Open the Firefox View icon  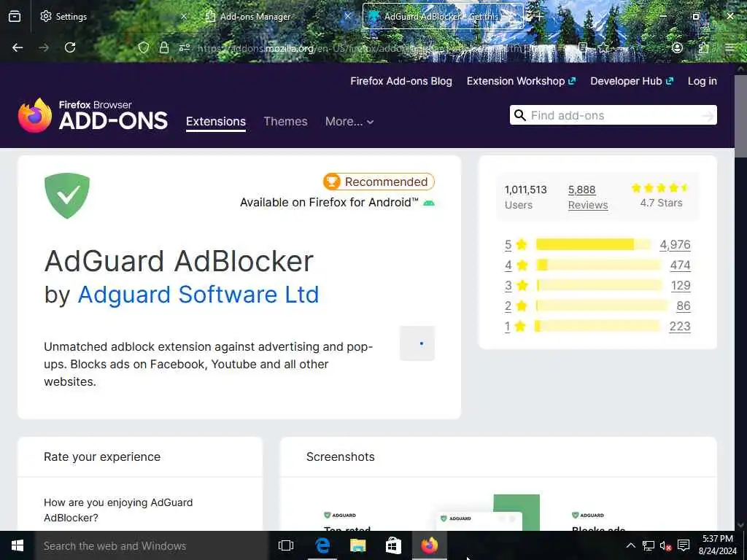(15, 16)
